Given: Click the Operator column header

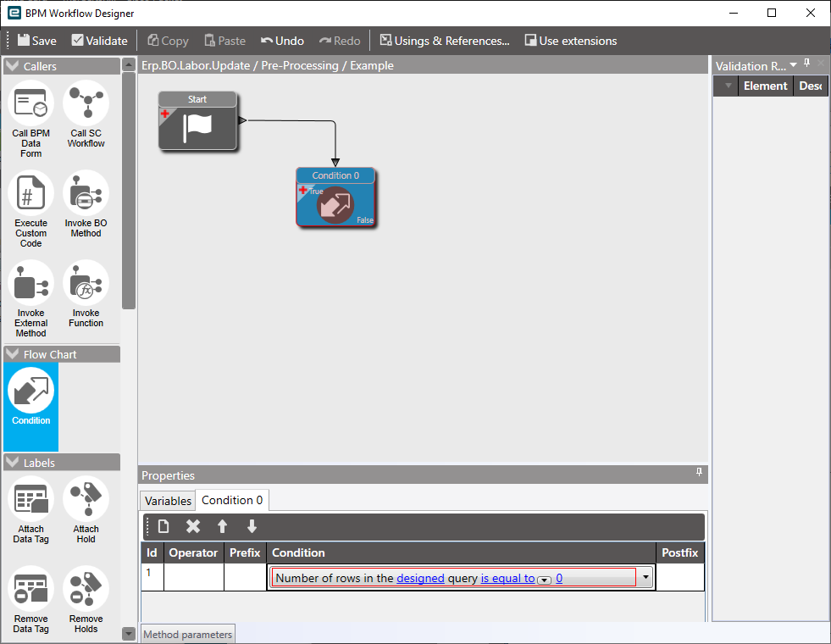Looking at the screenshot, I should [193, 552].
